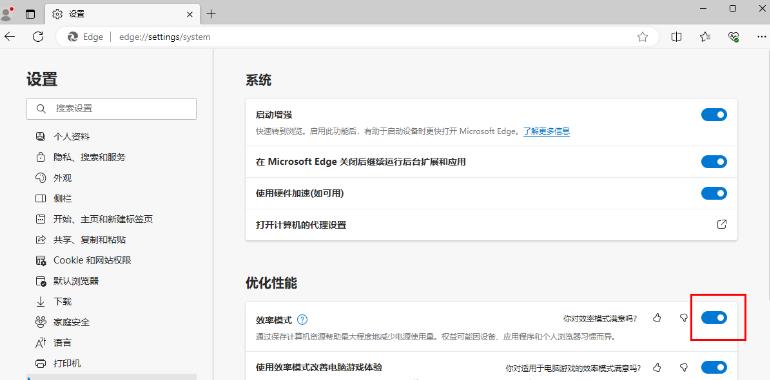This screenshot has height=380, width=770.
Task: Click 打开计算机的代理设置 row text
Action: 301,225
